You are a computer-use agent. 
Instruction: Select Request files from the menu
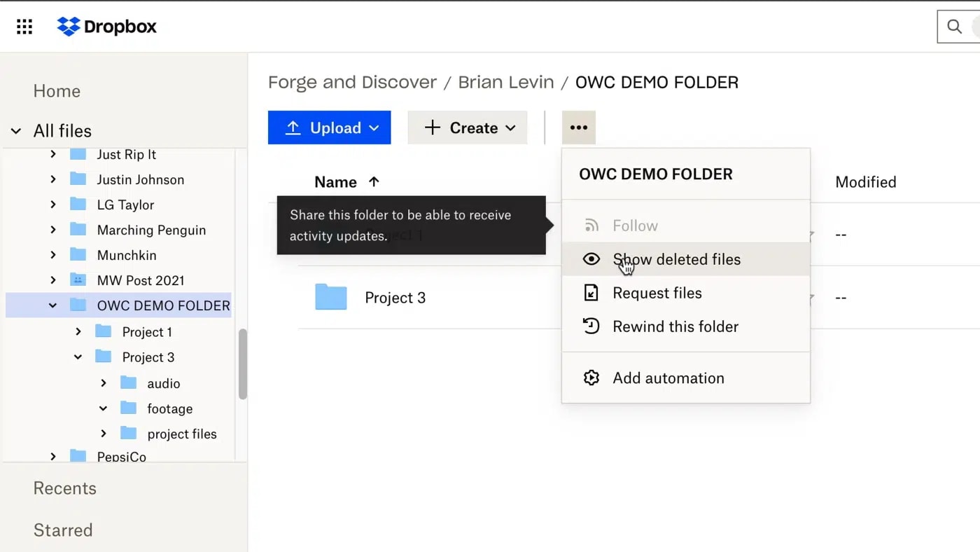[657, 293]
